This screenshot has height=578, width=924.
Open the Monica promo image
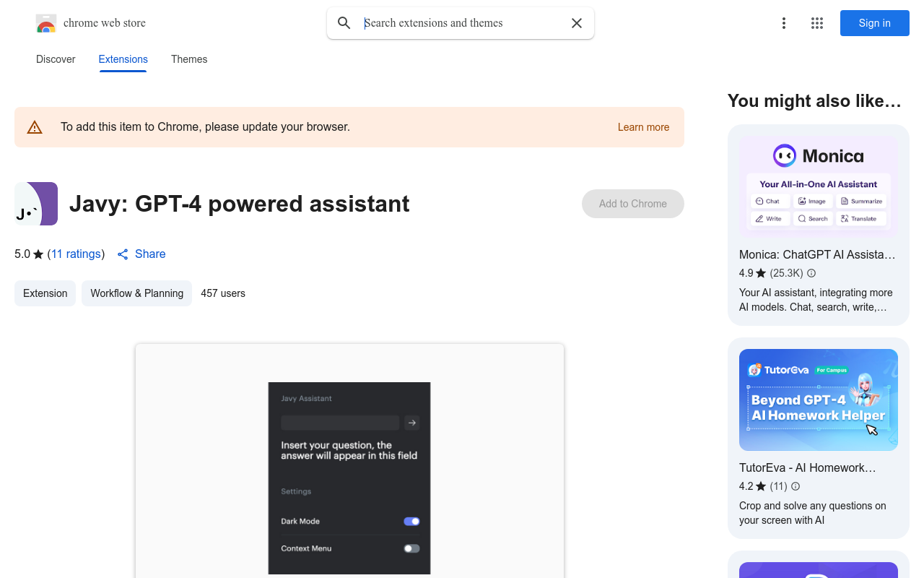coord(819,187)
